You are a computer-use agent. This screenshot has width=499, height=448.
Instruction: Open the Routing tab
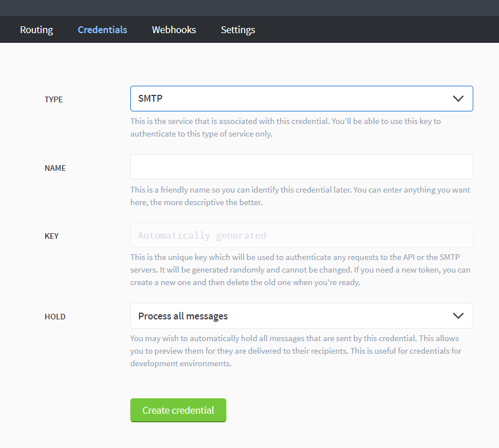click(x=36, y=30)
